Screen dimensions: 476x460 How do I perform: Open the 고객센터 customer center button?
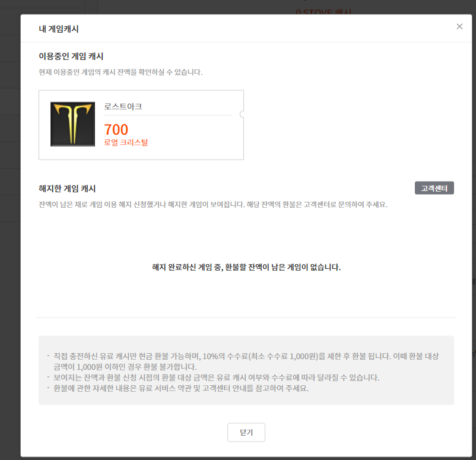(x=434, y=188)
